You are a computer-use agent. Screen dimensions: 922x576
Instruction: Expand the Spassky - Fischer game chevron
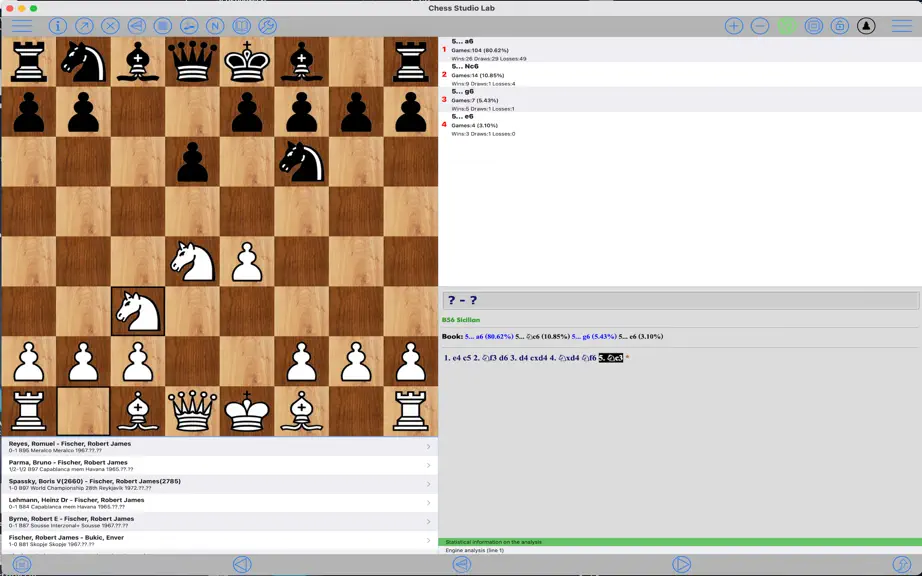[428, 484]
